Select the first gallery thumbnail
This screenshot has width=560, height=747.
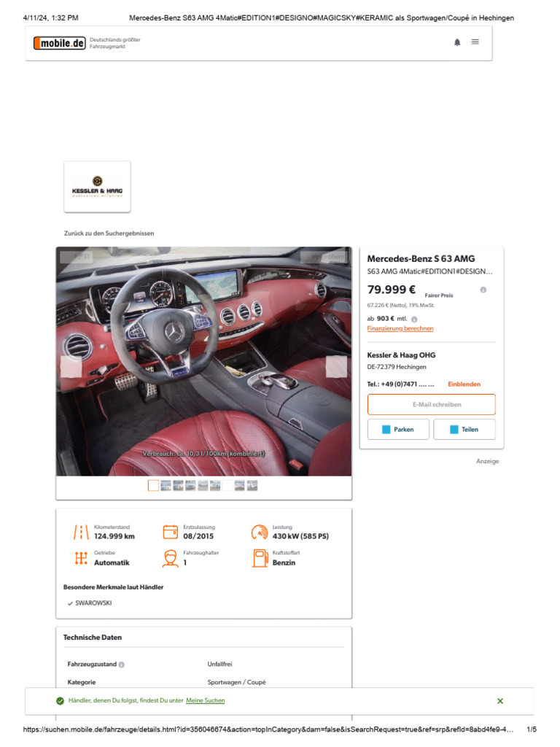point(153,485)
